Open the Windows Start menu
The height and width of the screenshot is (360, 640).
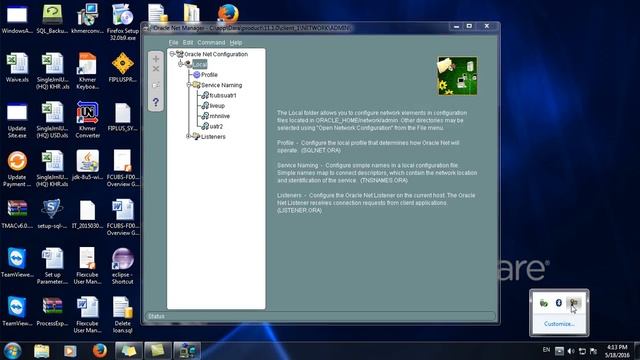[13, 351]
